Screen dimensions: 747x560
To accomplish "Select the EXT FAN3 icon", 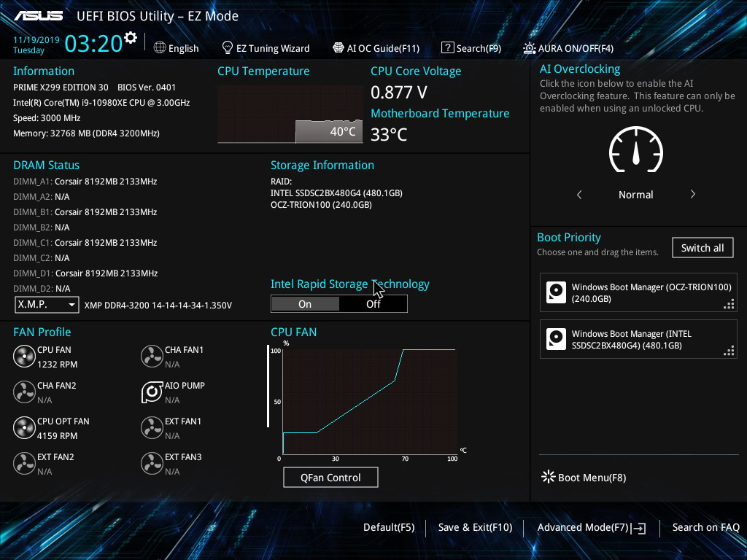I will coord(152,463).
